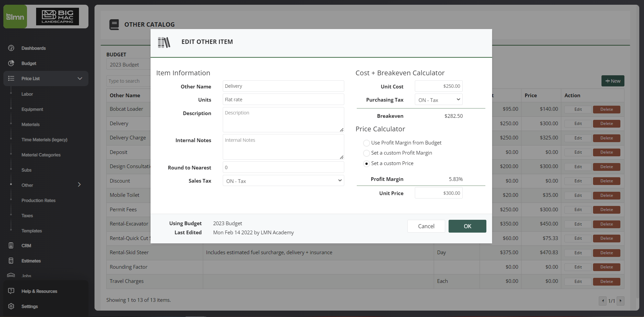Click the Delivery Charge row name
The width and height of the screenshot is (644, 317).
128,138
